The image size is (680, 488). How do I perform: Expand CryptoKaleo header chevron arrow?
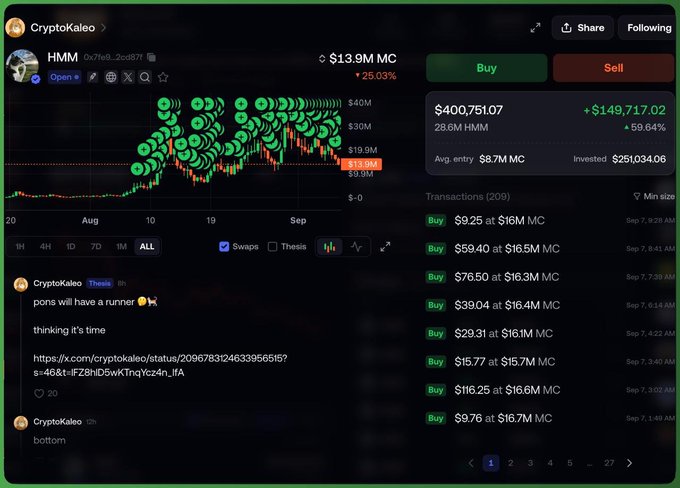(103, 28)
